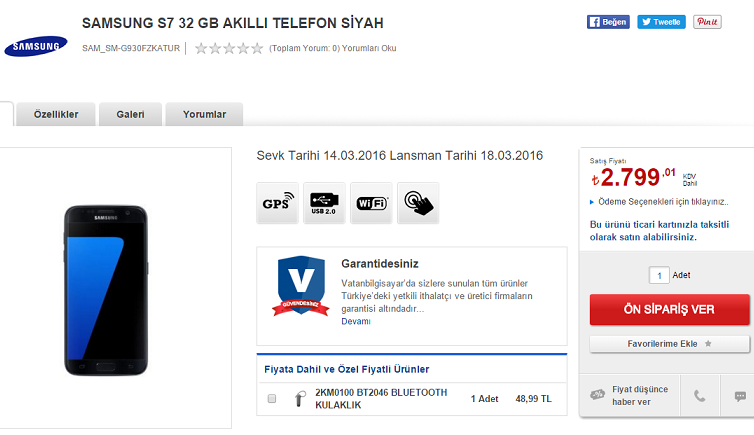Select the touchscreen feature icon
This screenshot has width=754, height=435.
pyautogui.click(x=418, y=203)
